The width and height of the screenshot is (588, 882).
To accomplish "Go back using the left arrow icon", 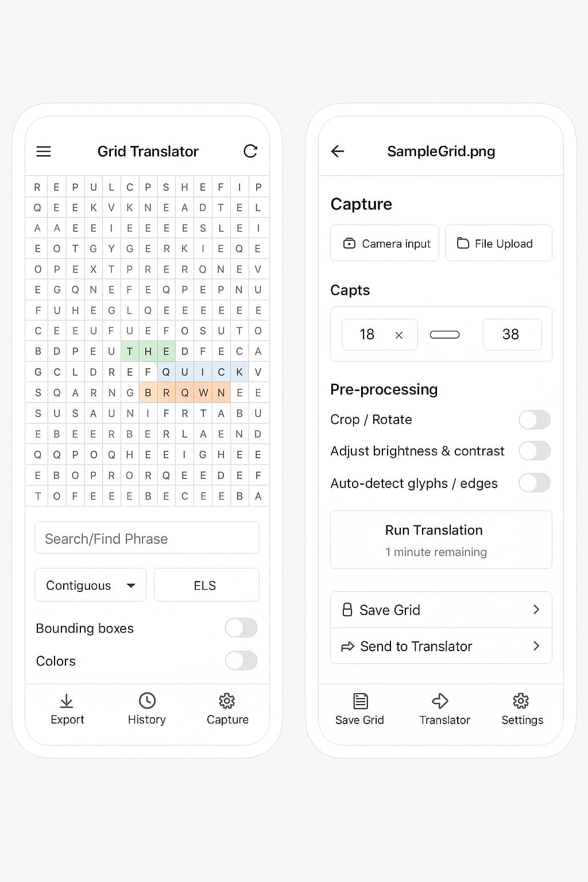I will [338, 151].
